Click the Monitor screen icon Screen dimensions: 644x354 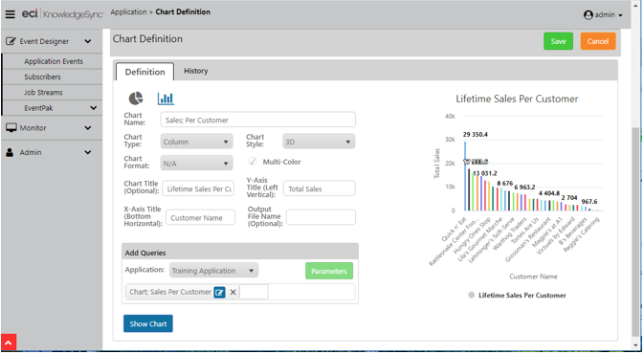[x=11, y=127]
